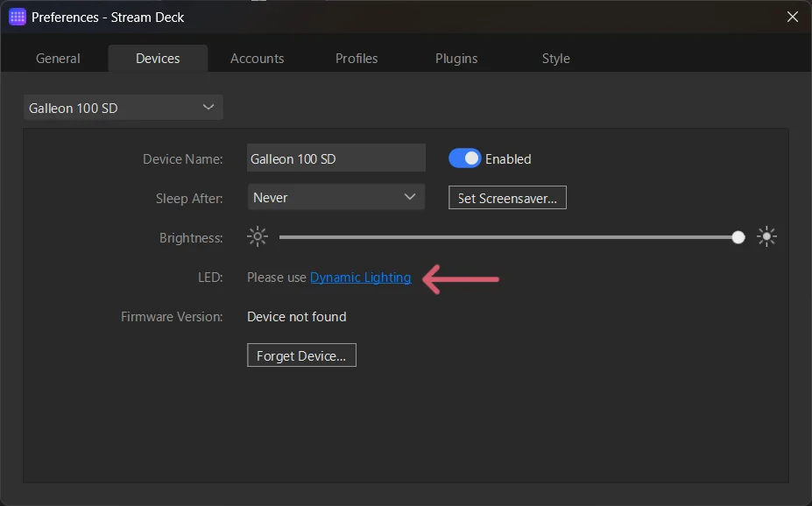Expand the Sleep After Never dropdown
This screenshot has width=812, height=506.
click(x=336, y=197)
